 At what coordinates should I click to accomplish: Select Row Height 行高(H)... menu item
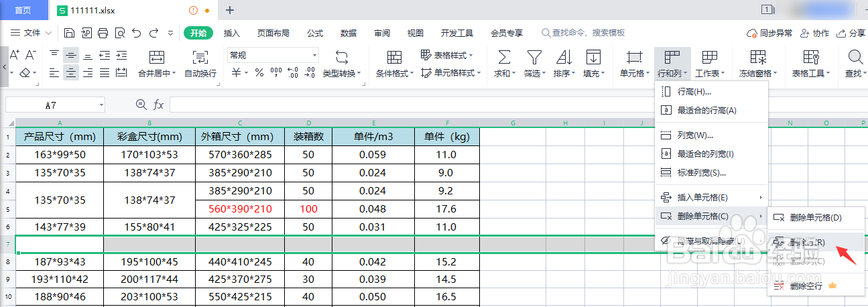pyautogui.click(x=710, y=92)
